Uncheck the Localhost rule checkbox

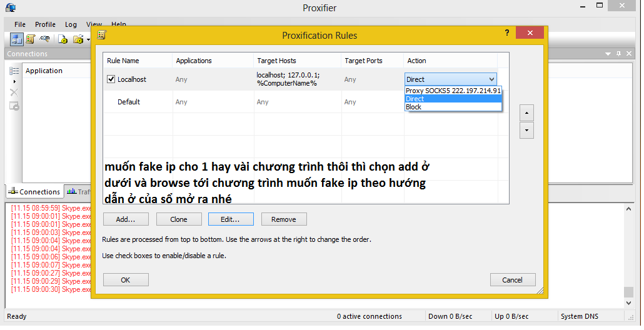111,79
